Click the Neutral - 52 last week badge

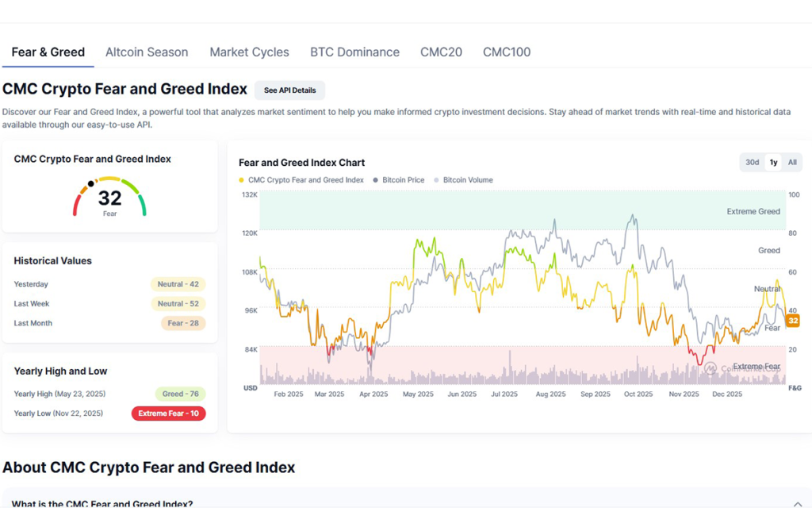click(x=178, y=304)
